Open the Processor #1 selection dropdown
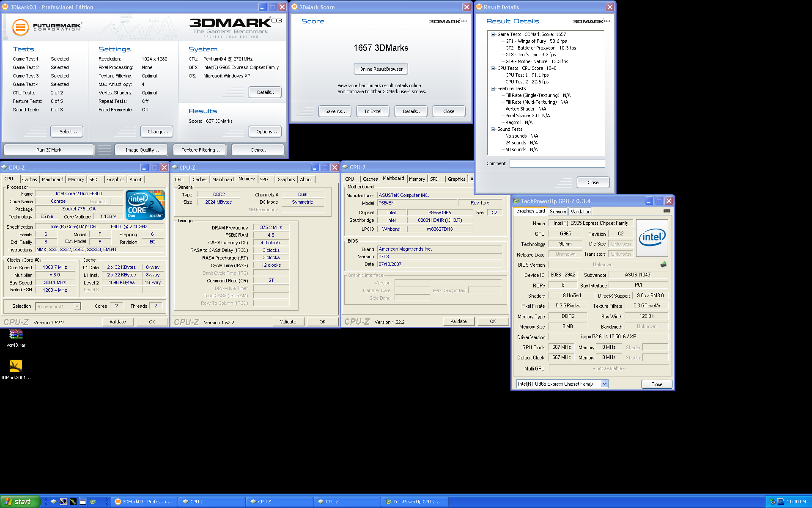Viewport: 812px width, 508px height. pos(77,306)
